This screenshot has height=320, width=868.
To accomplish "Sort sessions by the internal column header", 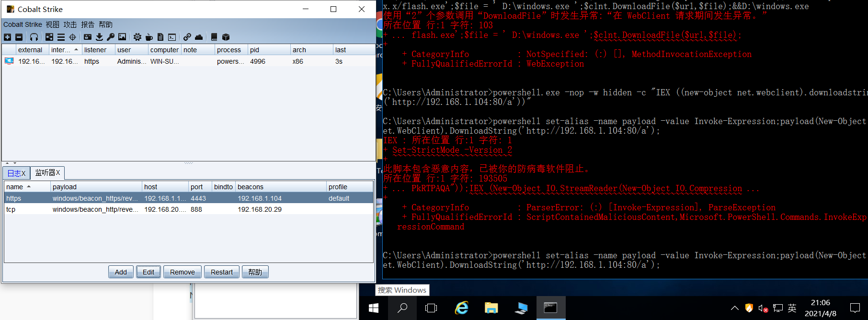I will click(65, 50).
